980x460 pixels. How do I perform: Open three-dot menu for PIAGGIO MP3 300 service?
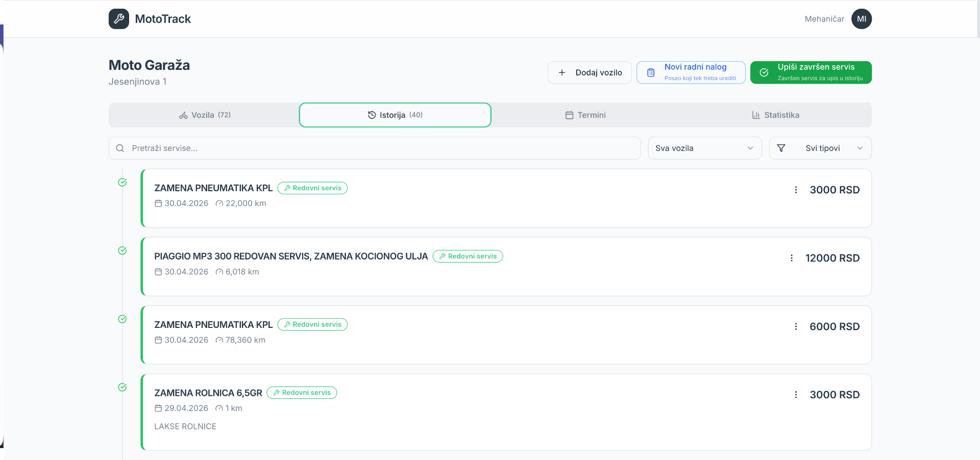point(792,258)
